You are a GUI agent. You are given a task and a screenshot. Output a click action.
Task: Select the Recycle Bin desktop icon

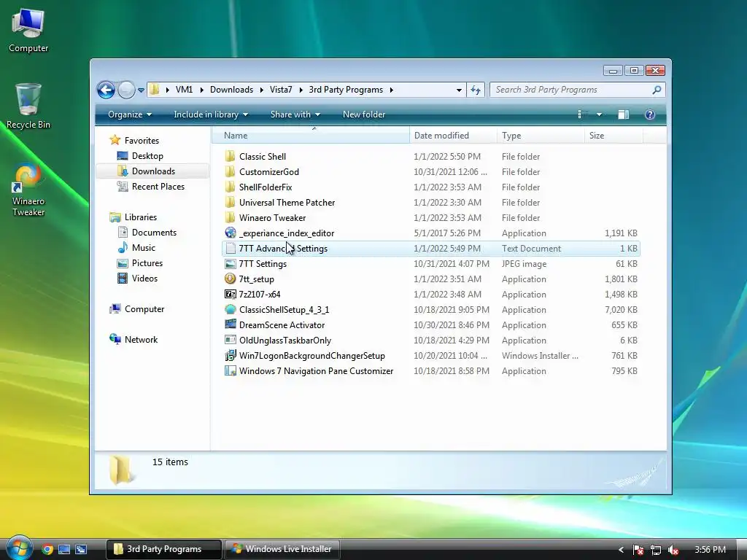click(x=28, y=106)
